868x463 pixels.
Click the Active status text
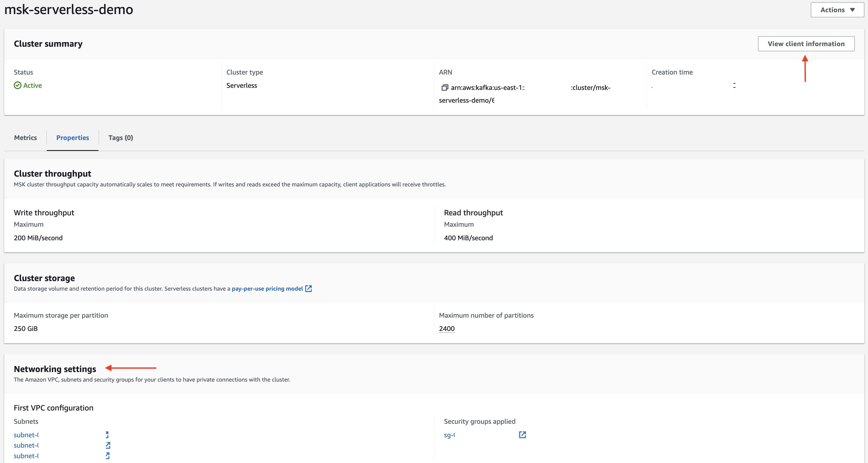point(33,86)
